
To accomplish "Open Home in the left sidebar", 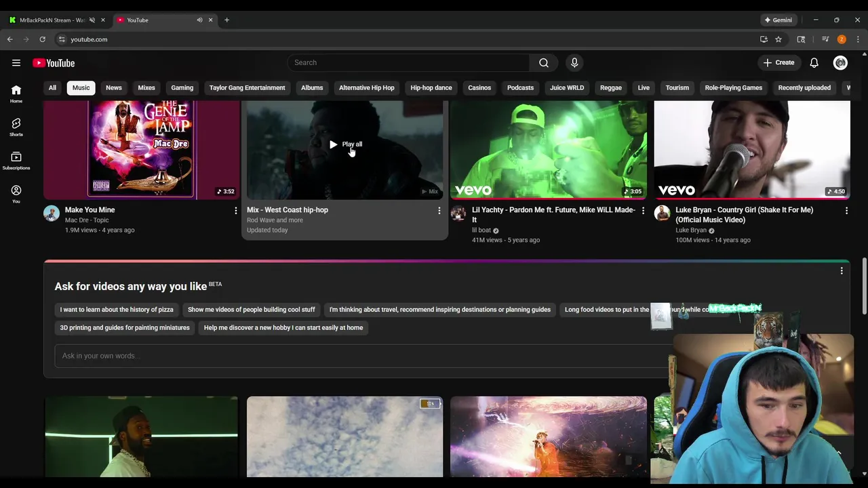I will [x=16, y=94].
